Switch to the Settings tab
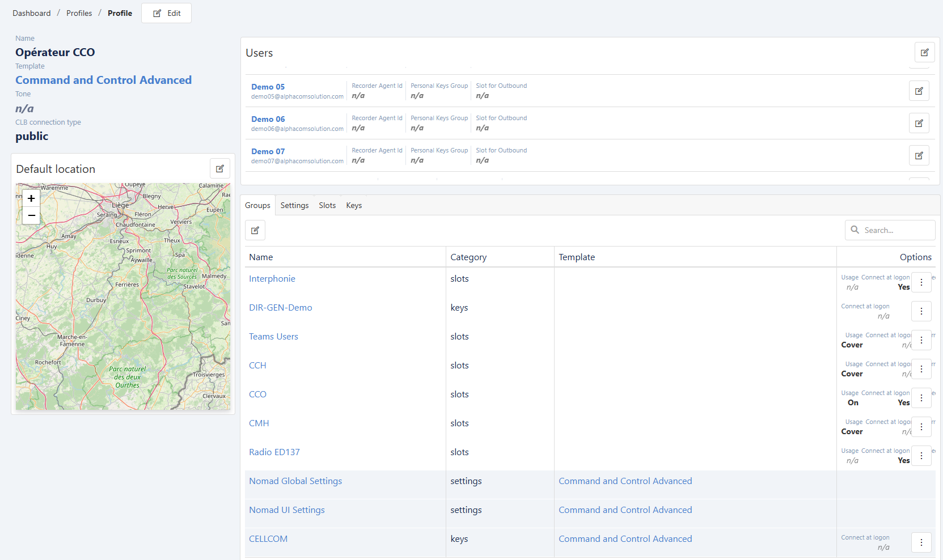943x560 pixels. [294, 205]
